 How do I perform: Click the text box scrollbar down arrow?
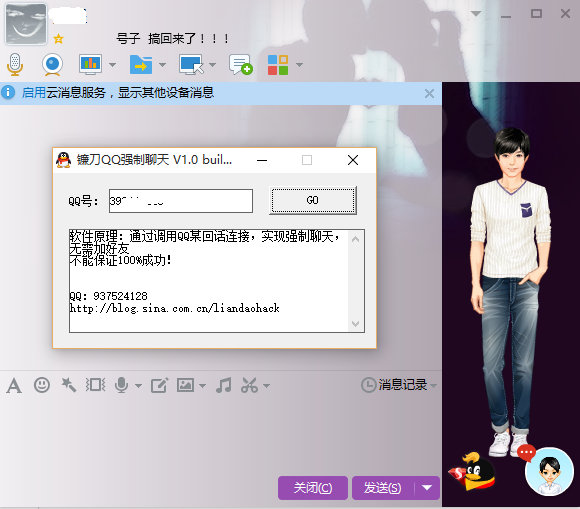tap(355, 324)
